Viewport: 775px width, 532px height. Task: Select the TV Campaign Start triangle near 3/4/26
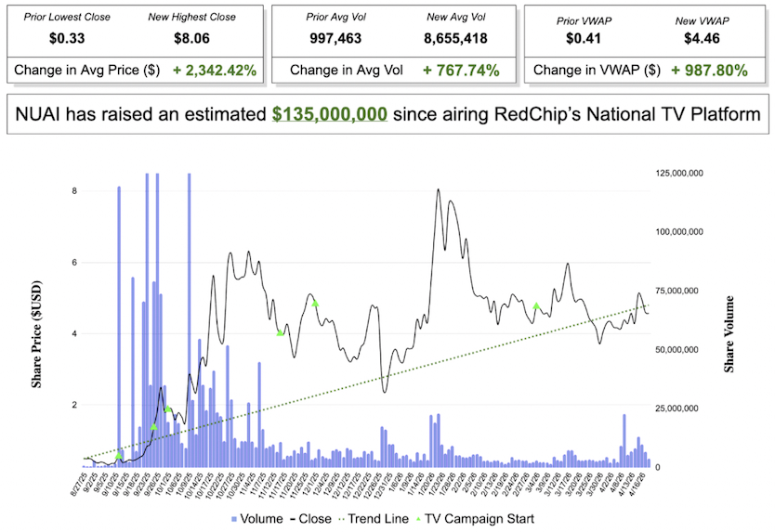click(536, 305)
